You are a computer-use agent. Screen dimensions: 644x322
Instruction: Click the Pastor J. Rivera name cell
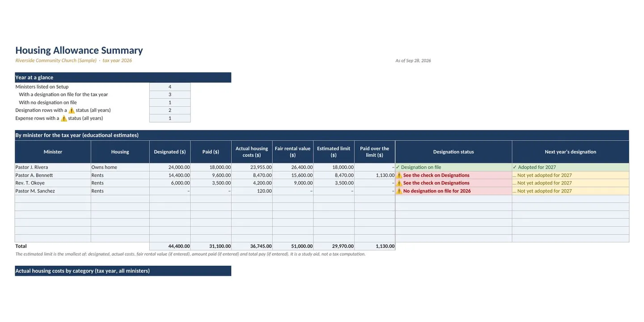(x=53, y=167)
